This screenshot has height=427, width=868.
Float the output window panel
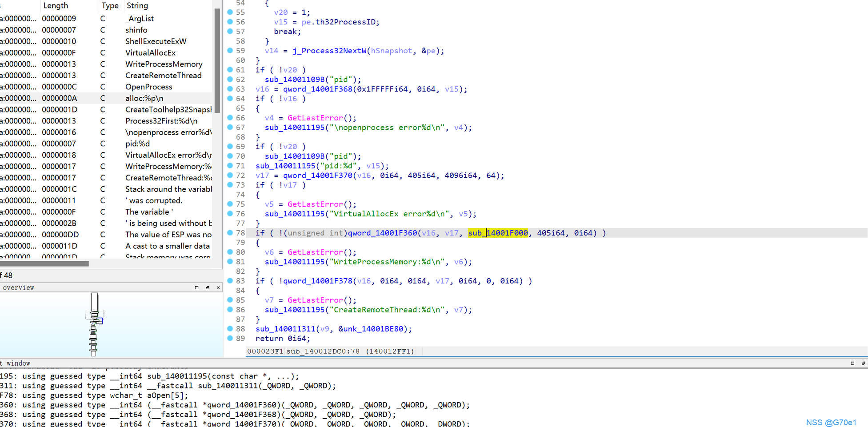click(863, 363)
